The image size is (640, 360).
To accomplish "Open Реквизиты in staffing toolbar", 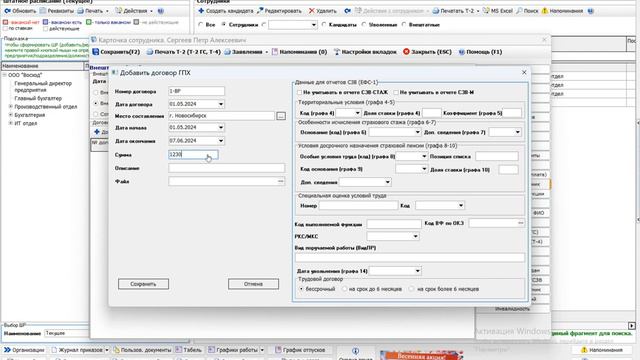I will pyautogui.click(x=56, y=11).
